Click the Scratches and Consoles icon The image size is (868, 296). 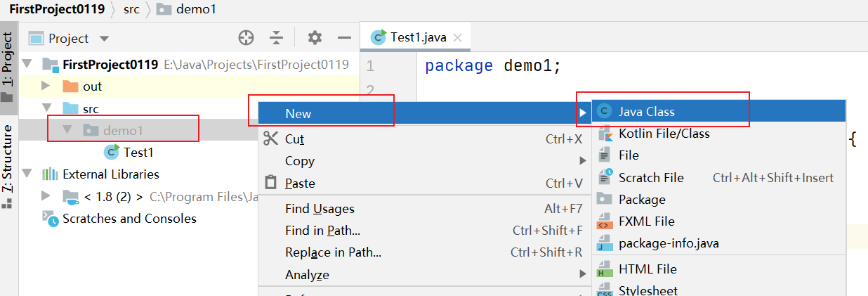[x=50, y=219]
